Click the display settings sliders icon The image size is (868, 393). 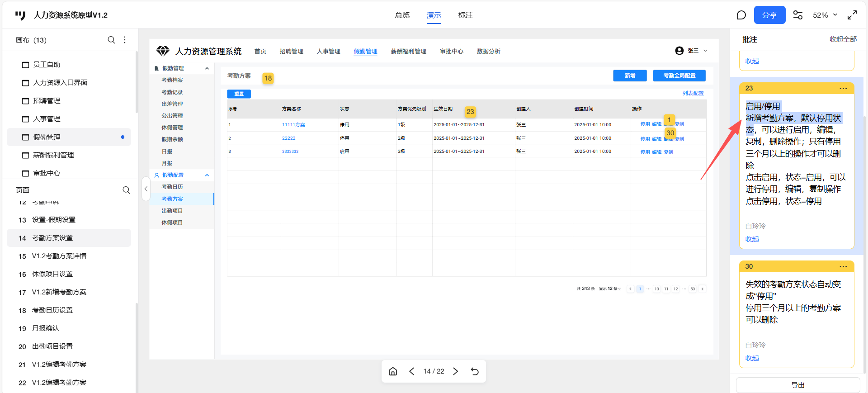(x=798, y=15)
